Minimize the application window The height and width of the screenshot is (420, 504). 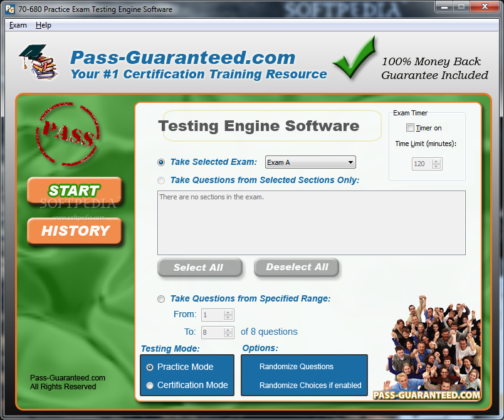pos(444,6)
